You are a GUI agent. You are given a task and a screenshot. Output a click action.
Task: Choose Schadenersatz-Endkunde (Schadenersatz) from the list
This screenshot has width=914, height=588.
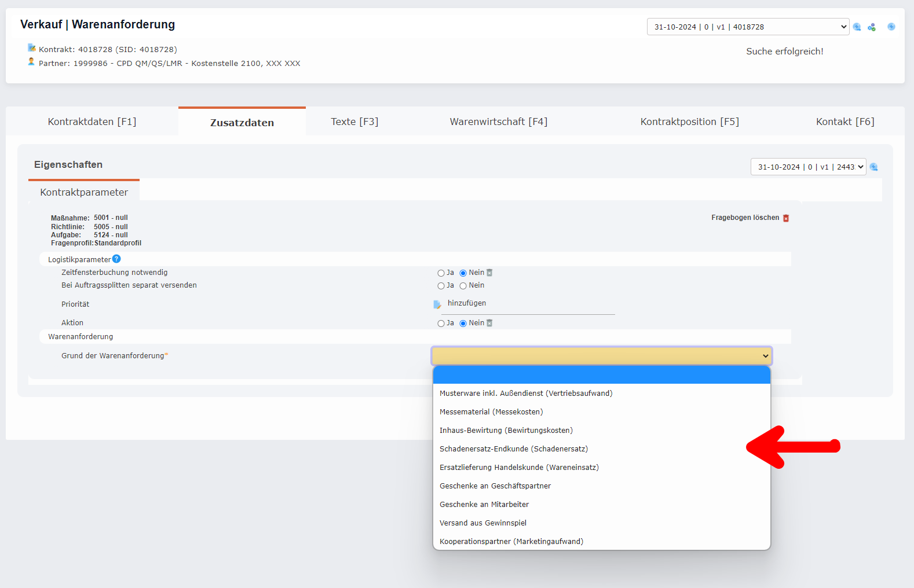coord(514,449)
